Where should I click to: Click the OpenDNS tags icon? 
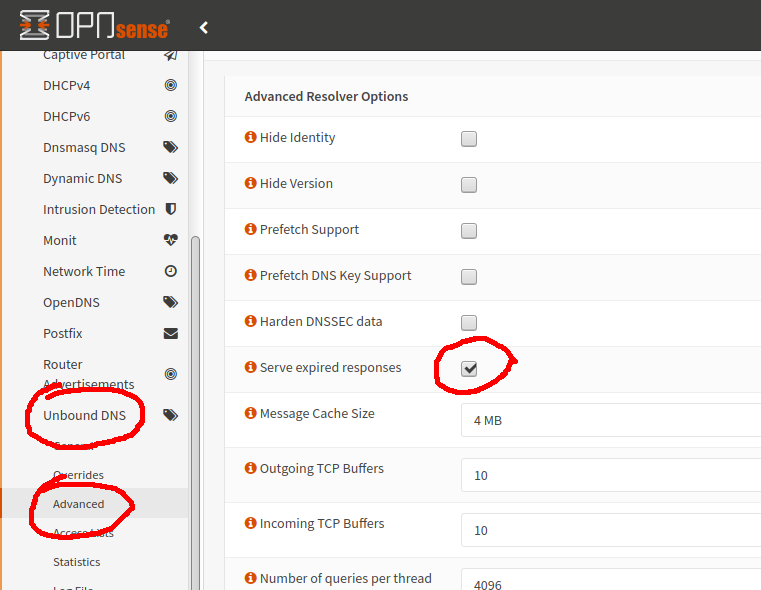(x=170, y=302)
